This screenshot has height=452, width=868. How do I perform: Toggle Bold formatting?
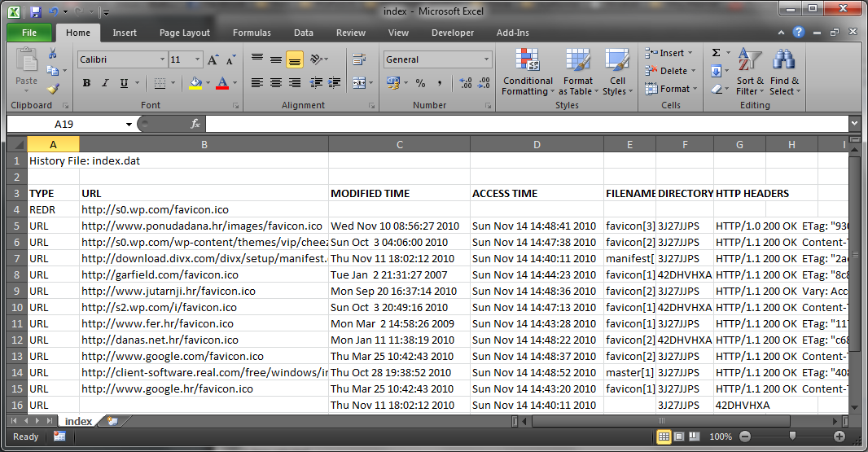tap(86, 83)
